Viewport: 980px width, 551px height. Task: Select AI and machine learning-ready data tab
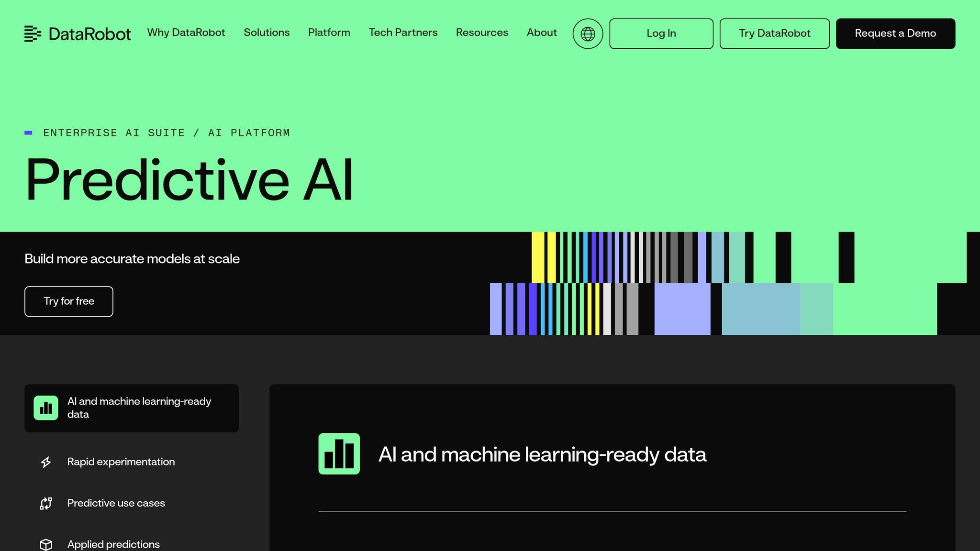click(x=132, y=408)
